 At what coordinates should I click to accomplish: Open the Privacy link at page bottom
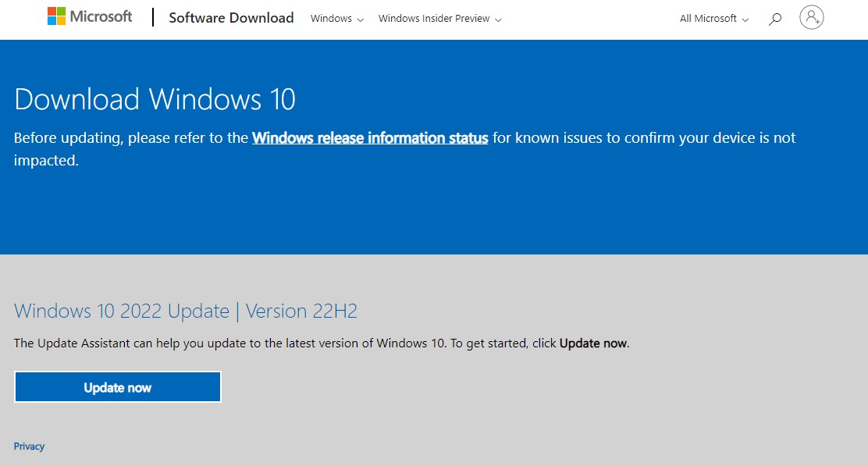click(x=29, y=446)
